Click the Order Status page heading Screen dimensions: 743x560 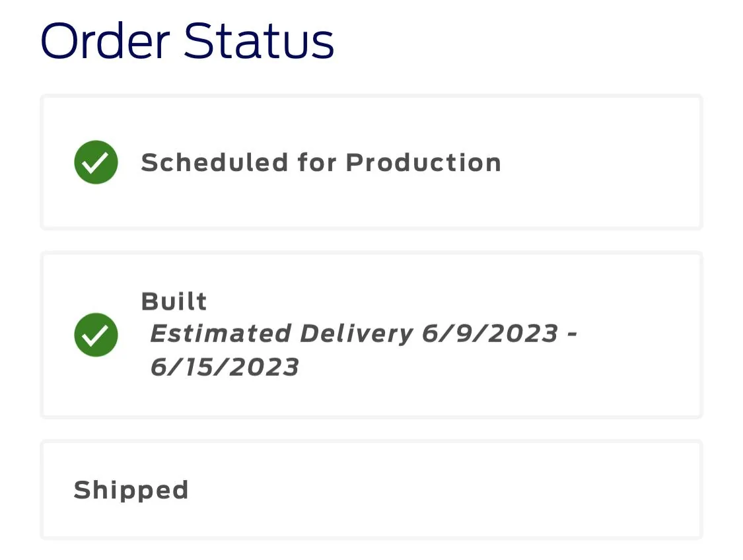187,41
